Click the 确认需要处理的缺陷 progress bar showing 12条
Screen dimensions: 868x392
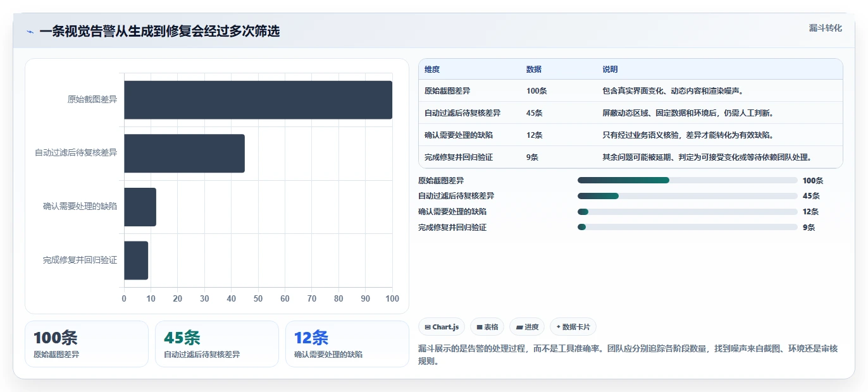688,212
